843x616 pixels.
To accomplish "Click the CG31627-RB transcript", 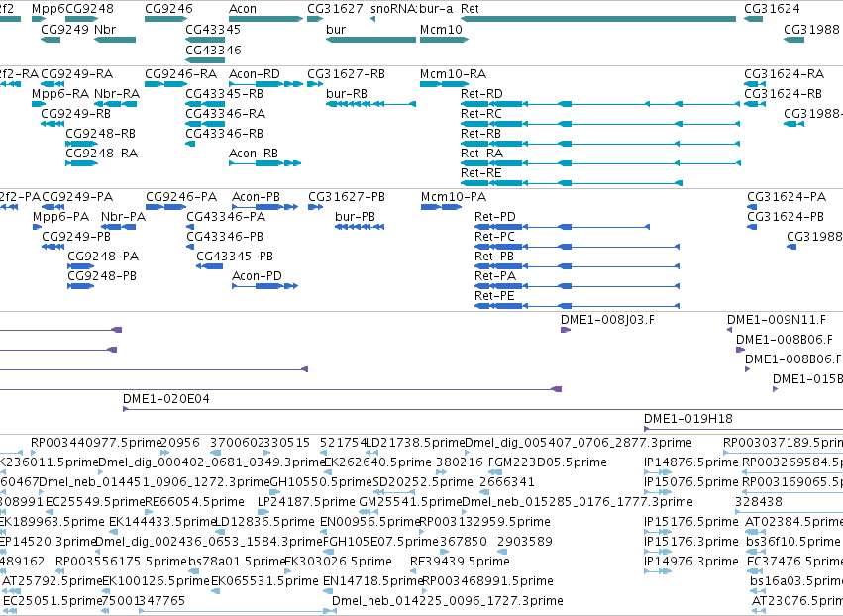I will [x=315, y=84].
